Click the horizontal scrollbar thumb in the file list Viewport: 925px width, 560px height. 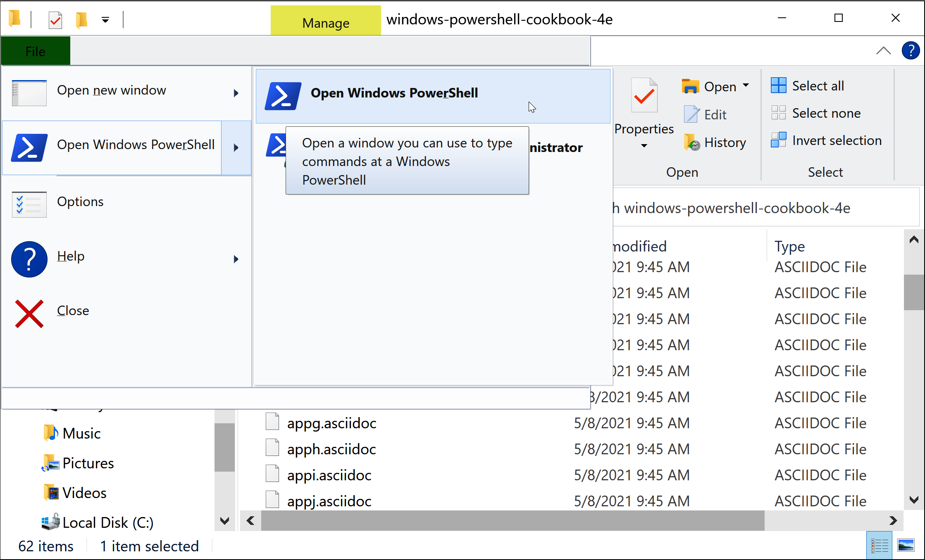(x=513, y=520)
